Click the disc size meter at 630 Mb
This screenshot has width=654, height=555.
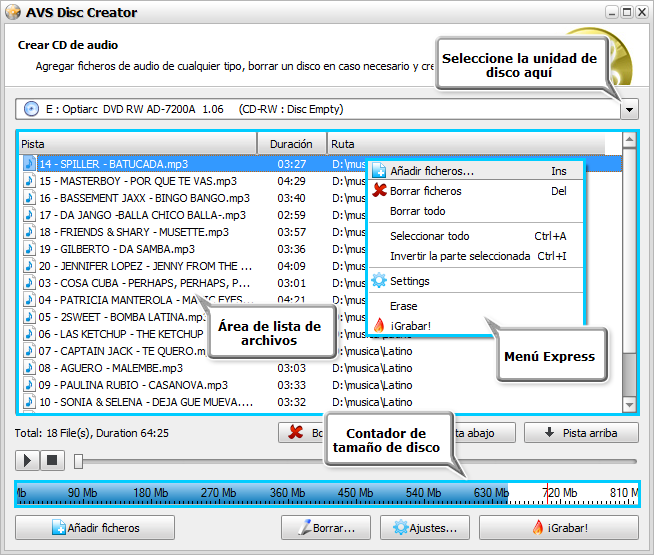coord(491,493)
